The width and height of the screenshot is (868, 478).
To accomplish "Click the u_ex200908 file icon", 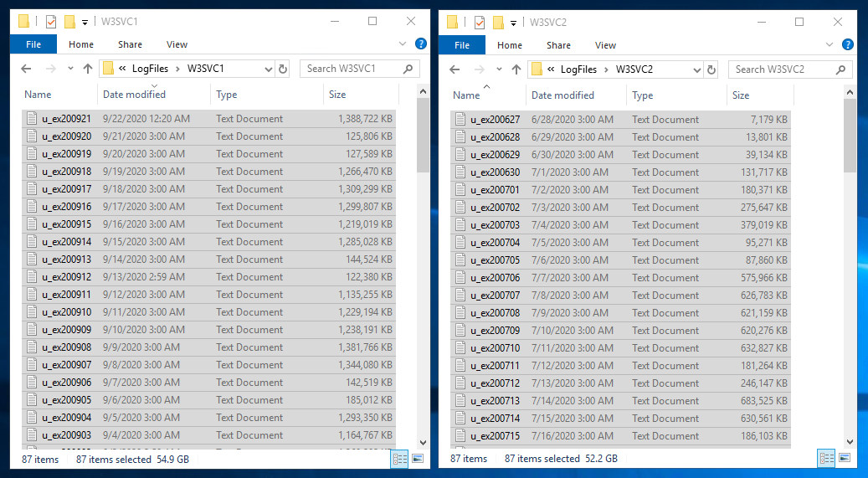I will click(x=32, y=347).
